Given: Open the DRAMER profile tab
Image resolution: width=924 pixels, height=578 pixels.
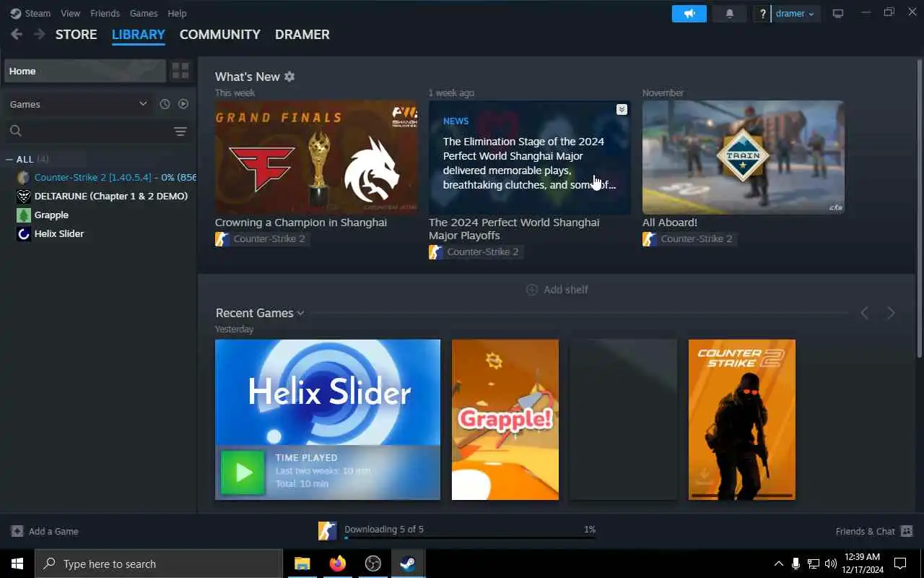Looking at the screenshot, I should (302, 34).
